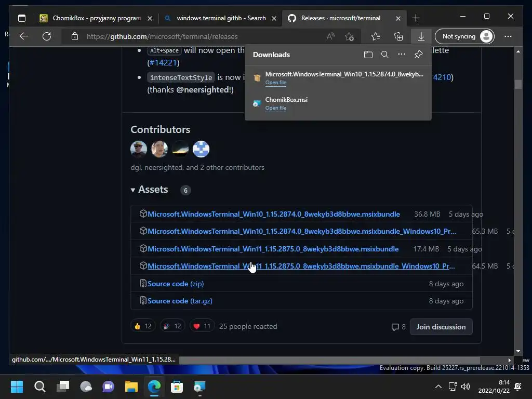Collapse the Assets section
The width and height of the screenshot is (532, 399).
149,189
